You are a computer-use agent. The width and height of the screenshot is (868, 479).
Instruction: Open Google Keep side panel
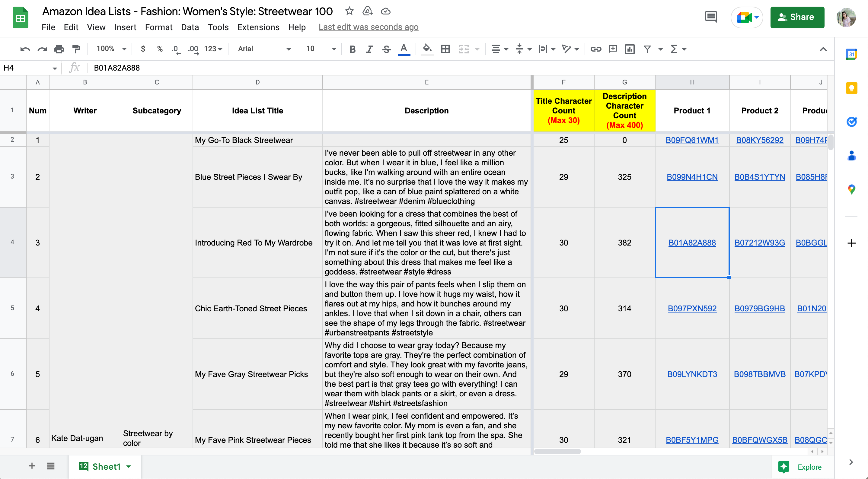pos(851,88)
